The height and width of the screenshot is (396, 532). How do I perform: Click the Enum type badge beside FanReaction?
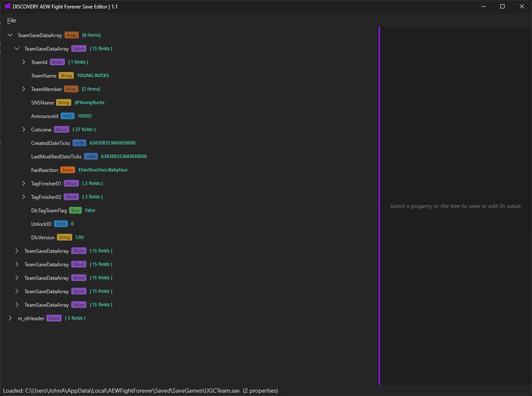click(x=67, y=170)
